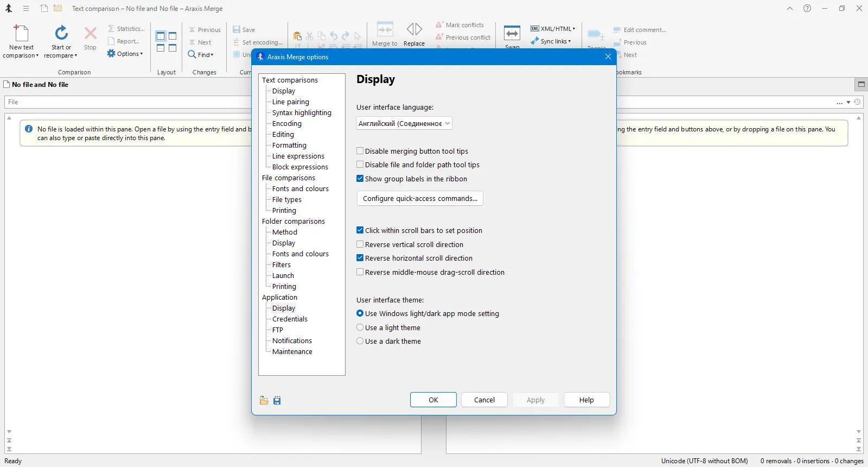Click the Start or recompare icon
The width and height of the screenshot is (868, 467).
[61, 33]
